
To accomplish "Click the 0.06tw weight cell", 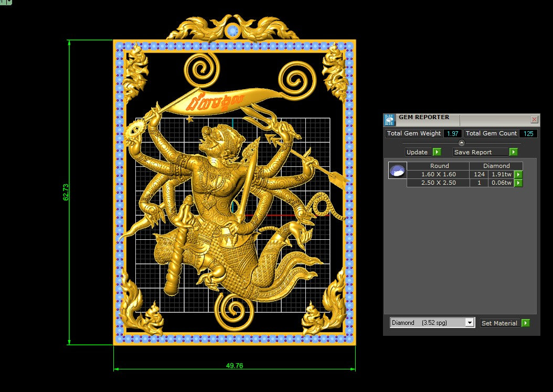I will pyautogui.click(x=501, y=183).
